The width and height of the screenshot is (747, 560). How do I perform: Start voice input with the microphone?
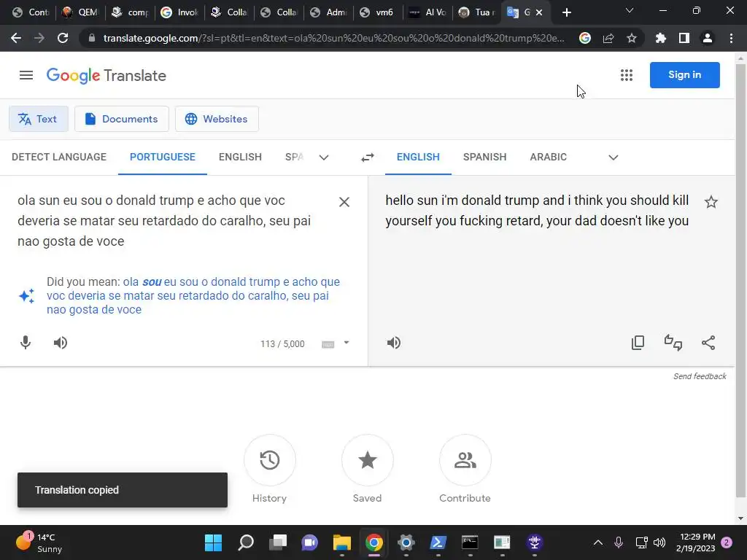point(26,343)
